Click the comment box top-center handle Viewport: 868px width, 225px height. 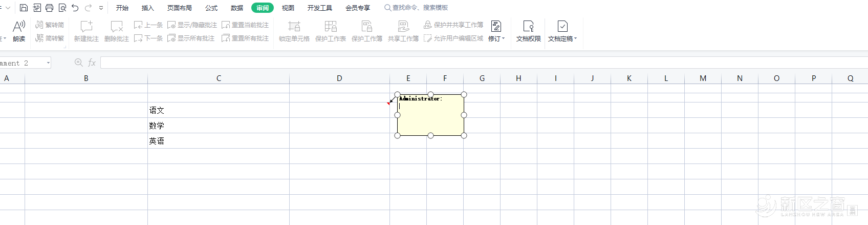[430, 94]
